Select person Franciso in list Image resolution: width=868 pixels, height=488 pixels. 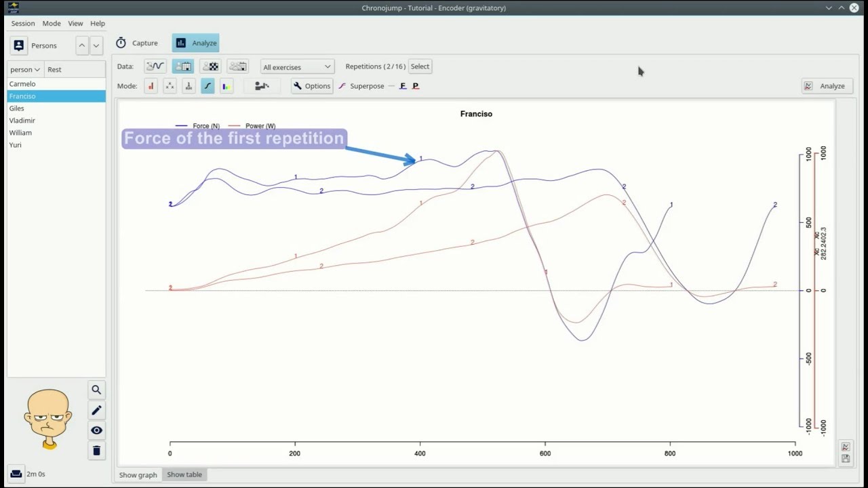[x=56, y=96]
